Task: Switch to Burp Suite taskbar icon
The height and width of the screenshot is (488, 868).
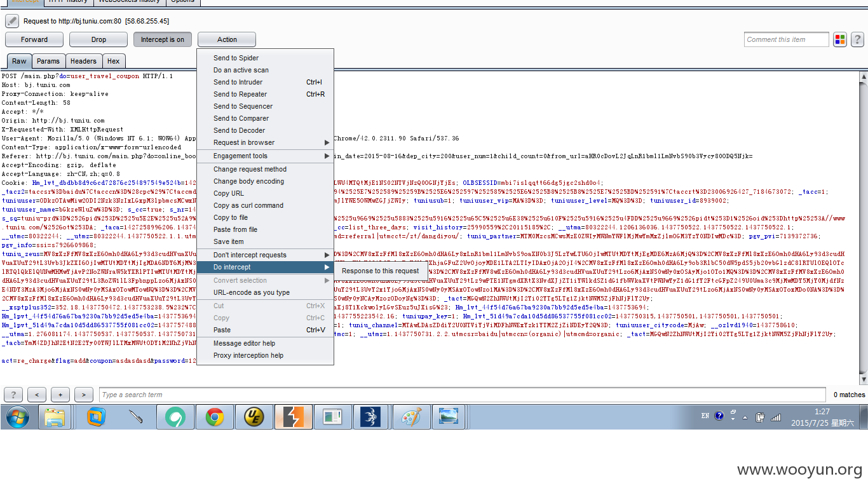Action: [x=293, y=417]
